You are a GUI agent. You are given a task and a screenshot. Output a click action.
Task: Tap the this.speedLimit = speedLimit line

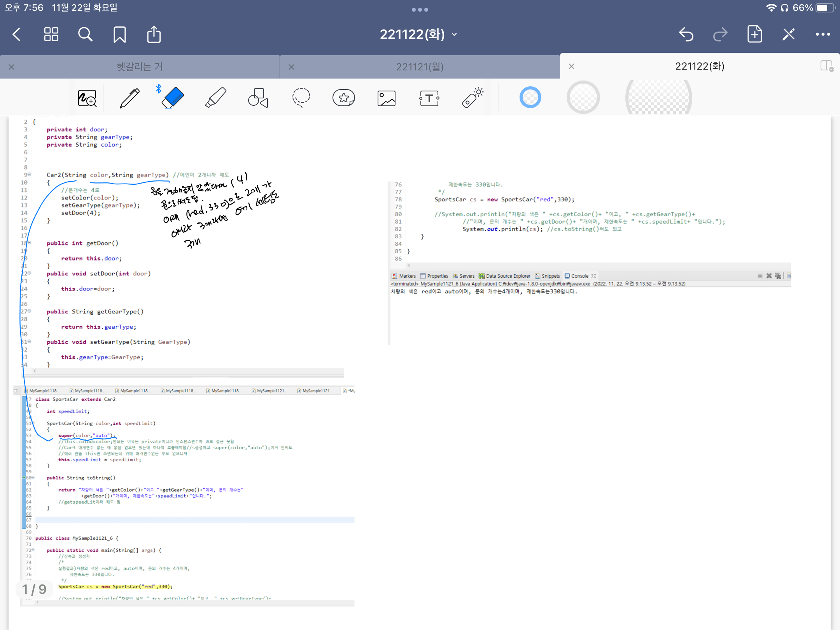tap(100, 459)
